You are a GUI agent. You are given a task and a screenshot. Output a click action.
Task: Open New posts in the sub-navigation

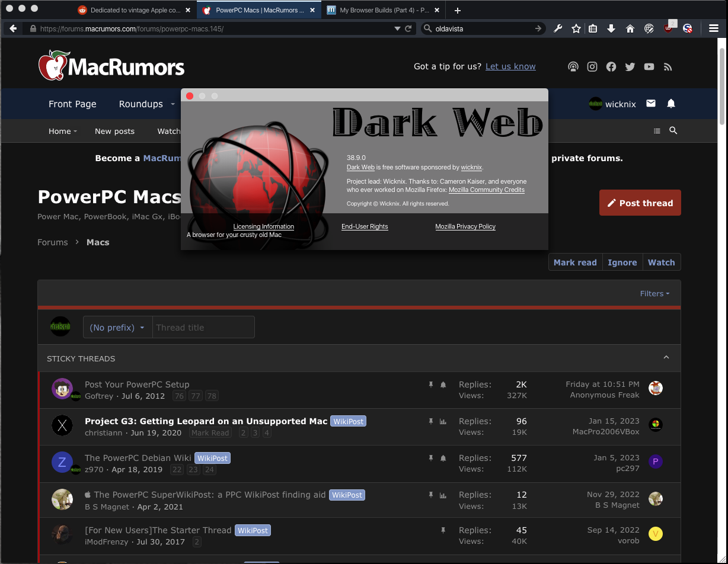click(114, 131)
